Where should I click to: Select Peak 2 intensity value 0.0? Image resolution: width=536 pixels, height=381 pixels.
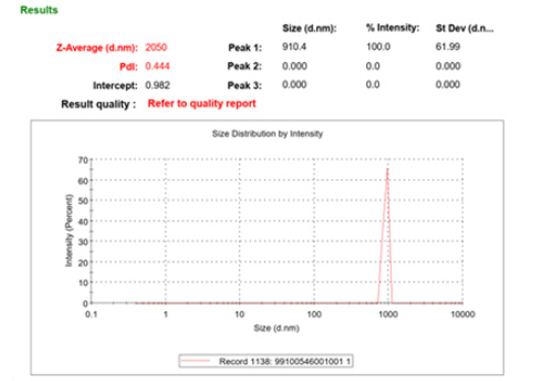[373, 66]
